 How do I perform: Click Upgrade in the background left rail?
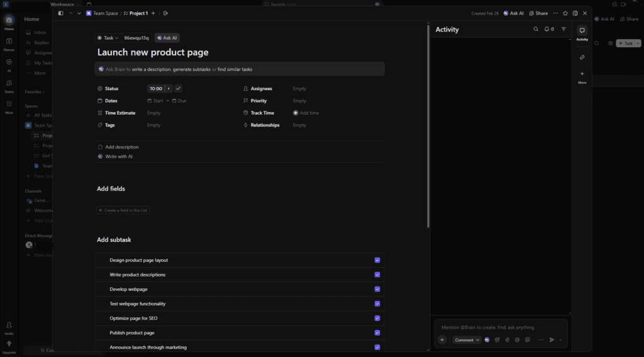[x=9, y=347]
